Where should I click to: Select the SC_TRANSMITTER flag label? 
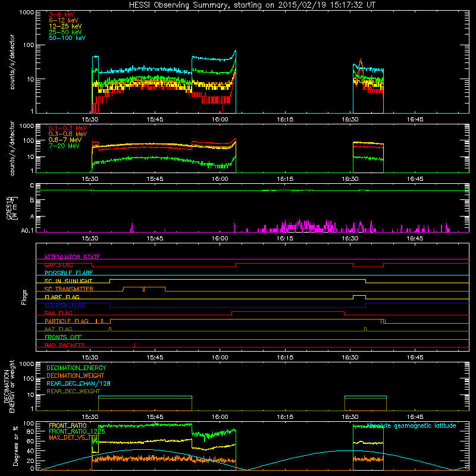click(x=68, y=289)
